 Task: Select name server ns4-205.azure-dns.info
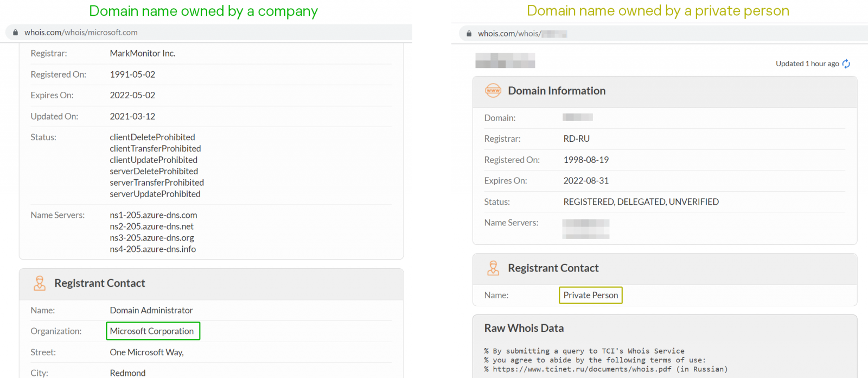coord(153,249)
